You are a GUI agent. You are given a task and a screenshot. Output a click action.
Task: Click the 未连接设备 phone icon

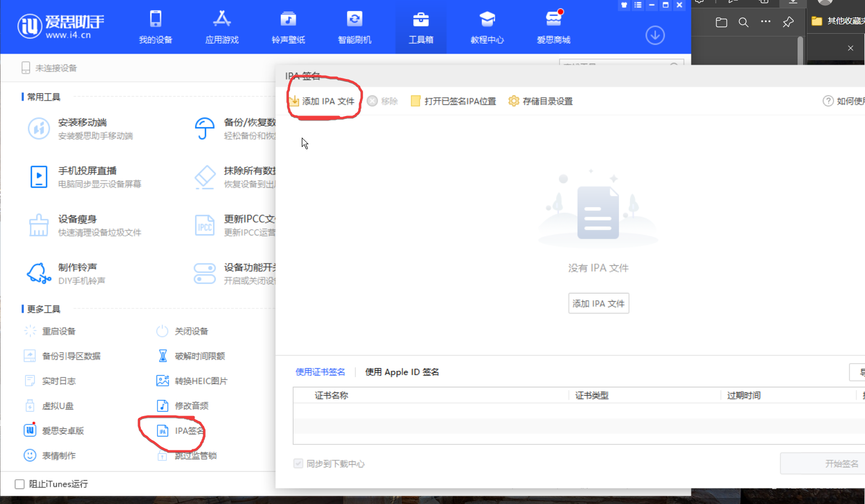pyautogui.click(x=25, y=68)
